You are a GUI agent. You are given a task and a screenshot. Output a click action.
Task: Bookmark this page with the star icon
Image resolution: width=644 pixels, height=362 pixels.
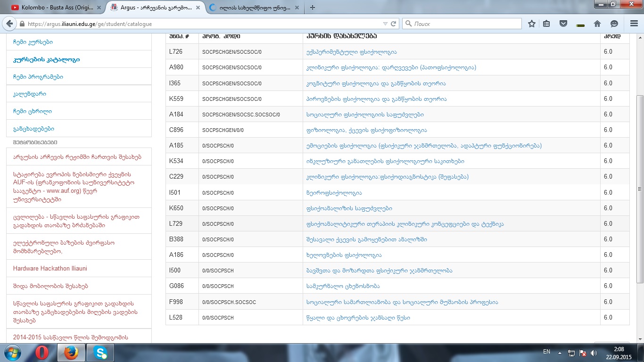[x=532, y=24]
